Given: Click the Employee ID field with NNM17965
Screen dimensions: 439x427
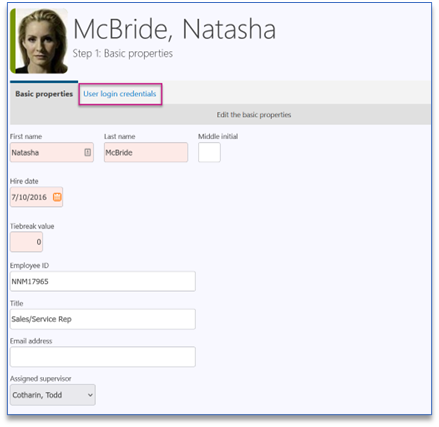Looking at the screenshot, I should 103,281.
